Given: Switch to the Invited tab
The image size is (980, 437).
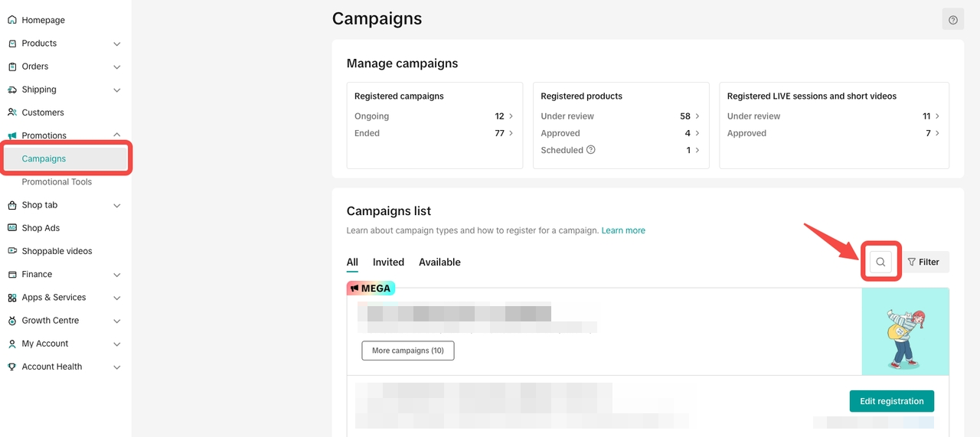Looking at the screenshot, I should pos(388,262).
